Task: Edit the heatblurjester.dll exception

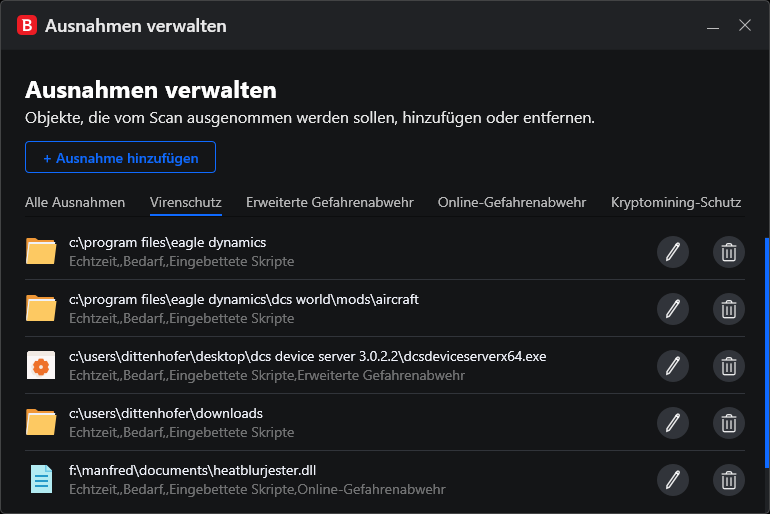Action: tap(673, 480)
